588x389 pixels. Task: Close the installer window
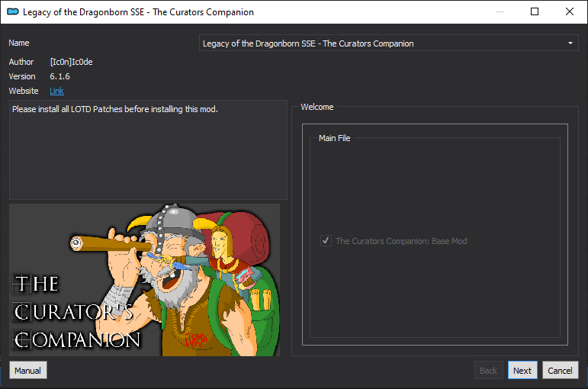(569, 11)
